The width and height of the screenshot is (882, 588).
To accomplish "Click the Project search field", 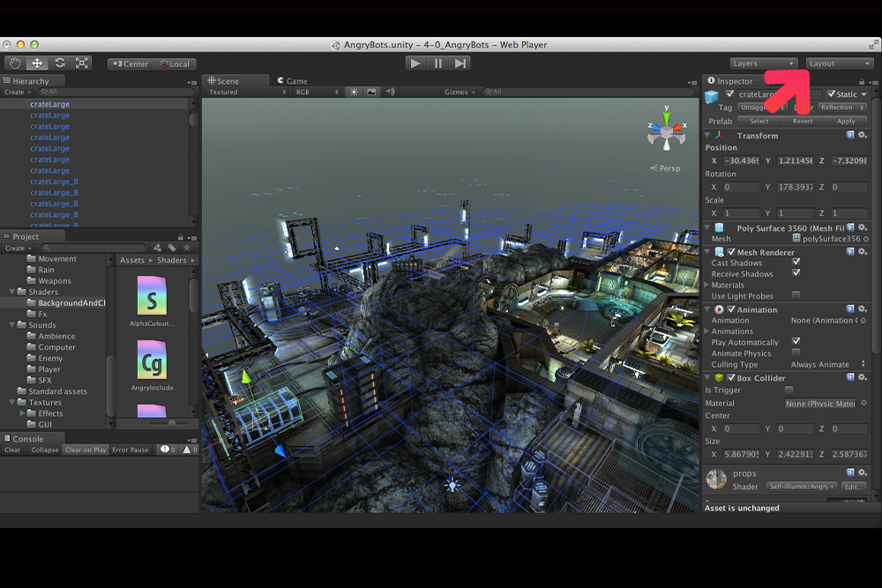I will coord(93,248).
